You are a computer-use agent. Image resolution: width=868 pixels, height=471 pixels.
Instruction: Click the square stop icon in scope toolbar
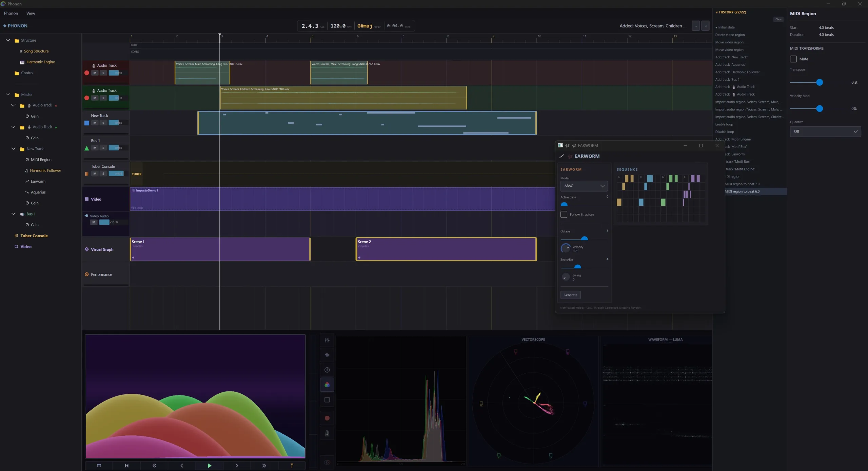(327, 400)
